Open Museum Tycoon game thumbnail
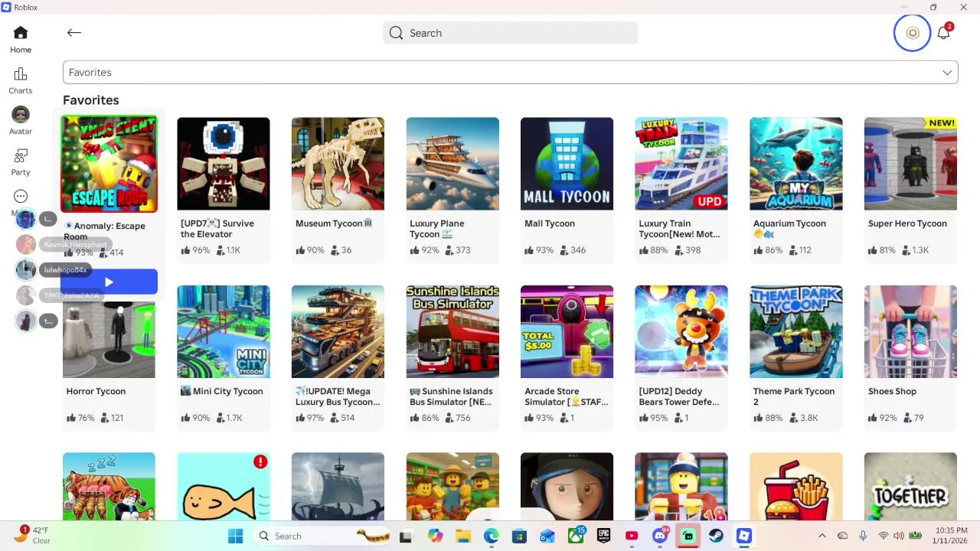The image size is (980, 551). pyautogui.click(x=338, y=164)
